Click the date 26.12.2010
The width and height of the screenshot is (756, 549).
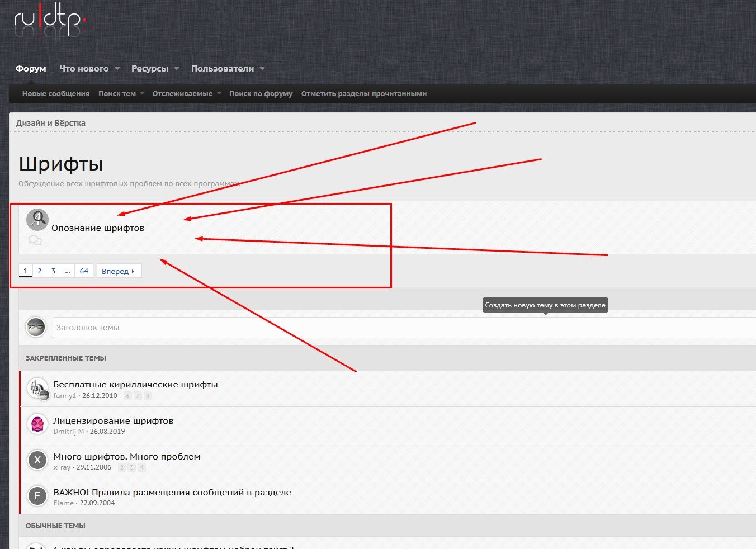100,396
